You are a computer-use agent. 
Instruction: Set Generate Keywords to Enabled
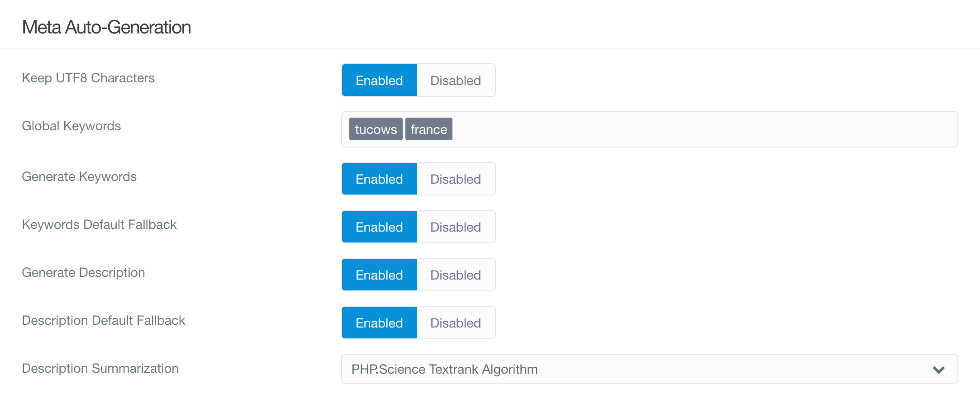379,179
